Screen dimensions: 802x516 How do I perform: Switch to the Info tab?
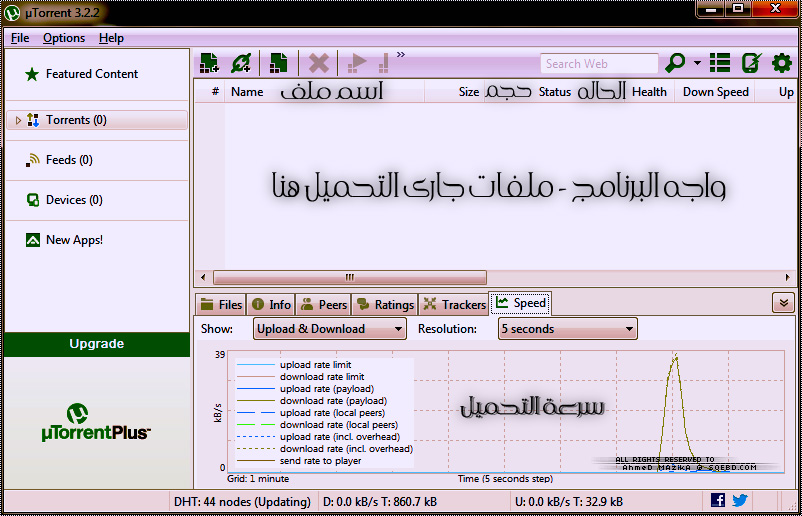[271, 304]
